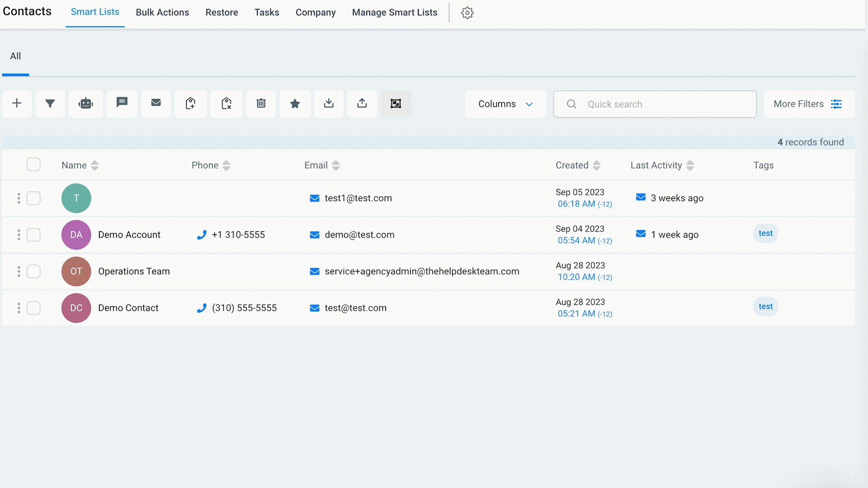Click the send SMS chat icon
Screen dimensions: 868x488
(122, 103)
